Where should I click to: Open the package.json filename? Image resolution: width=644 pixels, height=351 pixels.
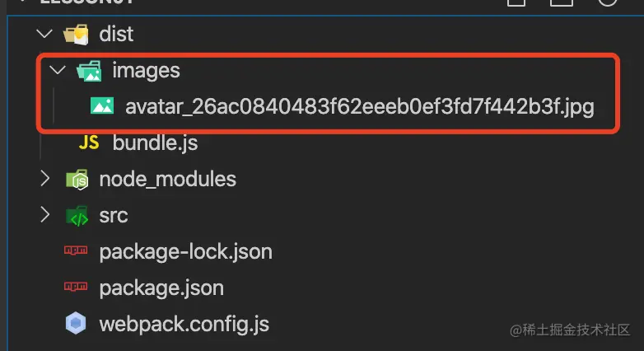[x=161, y=288]
